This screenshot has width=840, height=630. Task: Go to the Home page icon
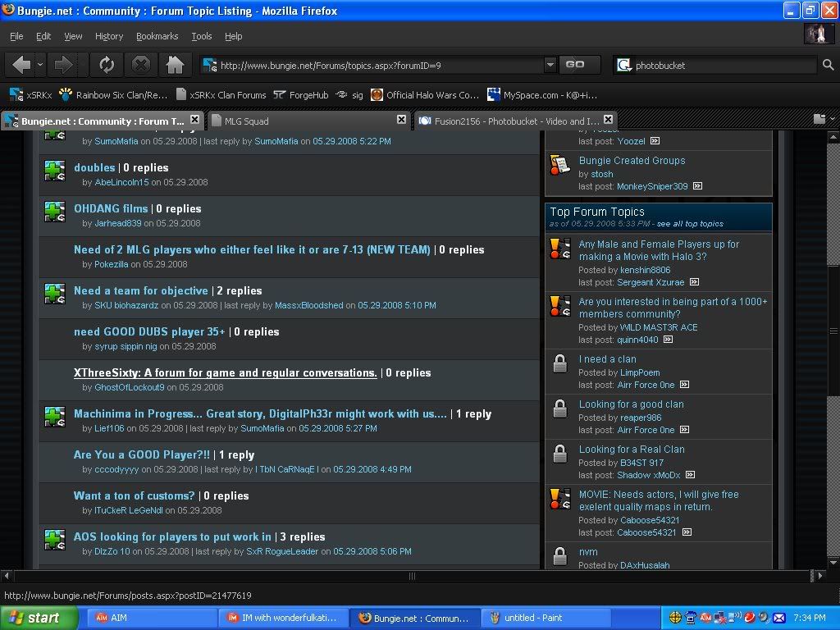175,65
